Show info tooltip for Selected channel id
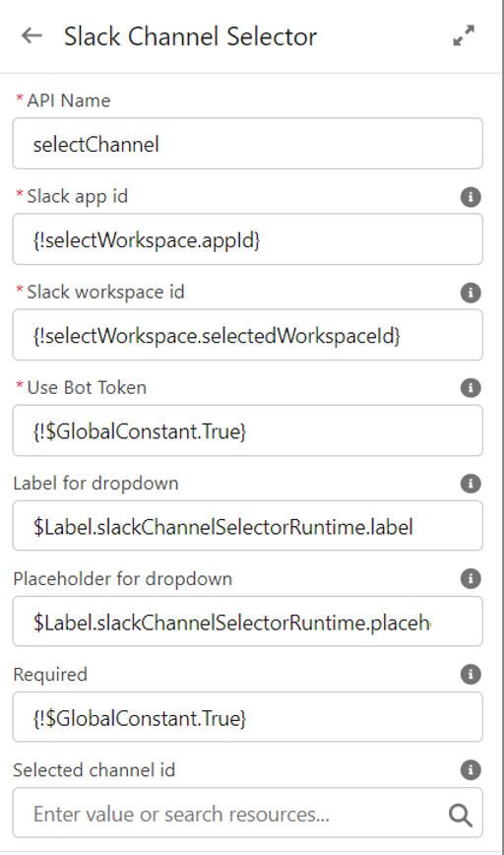 [471, 770]
